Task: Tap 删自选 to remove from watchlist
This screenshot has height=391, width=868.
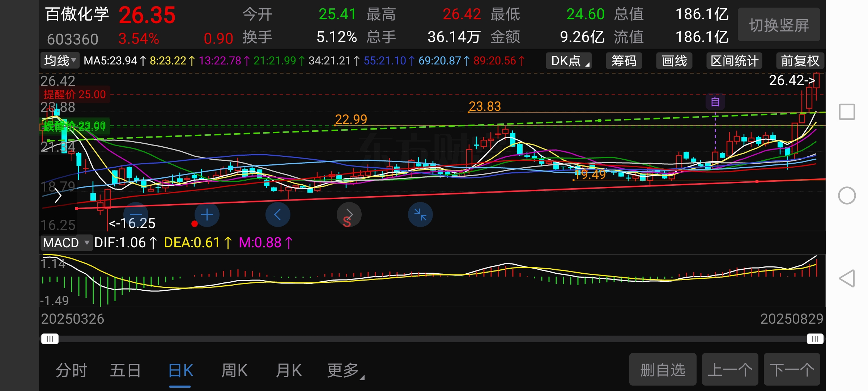Action: [x=663, y=370]
